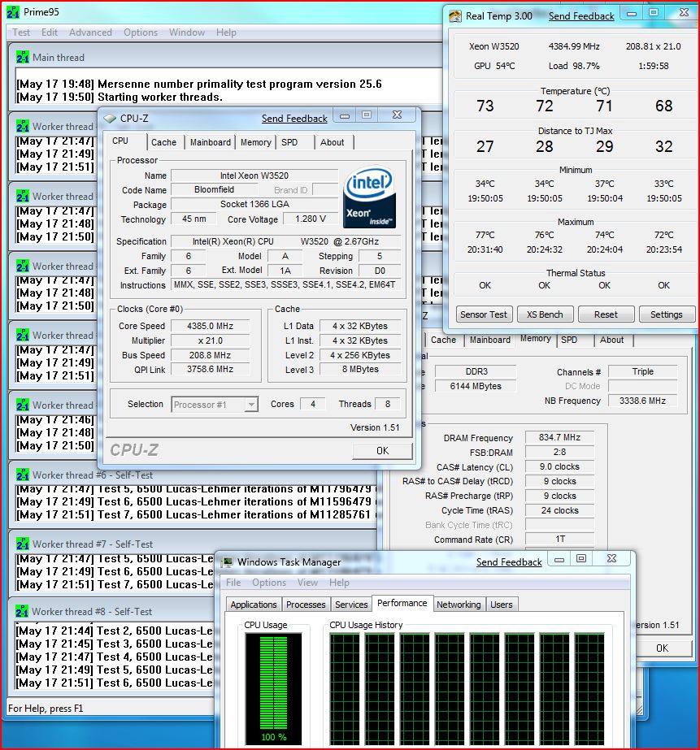This screenshot has height=750, width=700.
Task: Open Task Manager File menu
Action: (233, 583)
